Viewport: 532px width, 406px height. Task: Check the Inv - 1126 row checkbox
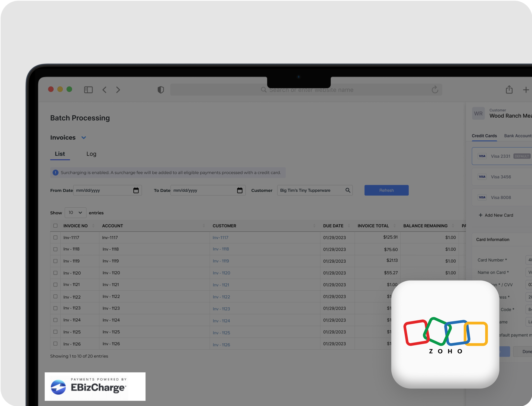[x=56, y=344]
